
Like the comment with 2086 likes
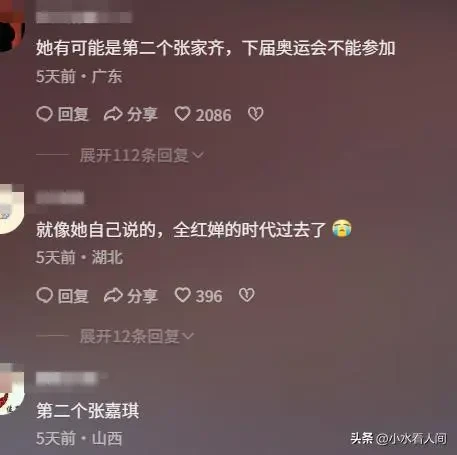182,114
